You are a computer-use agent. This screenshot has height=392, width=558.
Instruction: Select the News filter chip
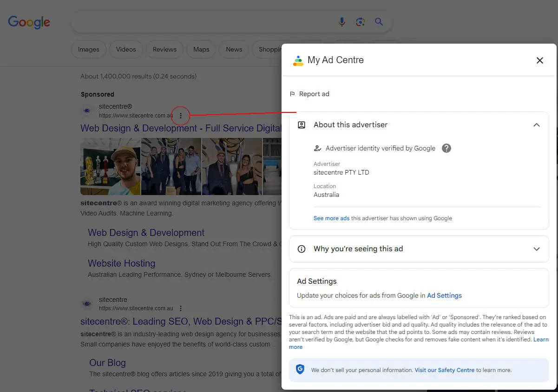point(234,49)
